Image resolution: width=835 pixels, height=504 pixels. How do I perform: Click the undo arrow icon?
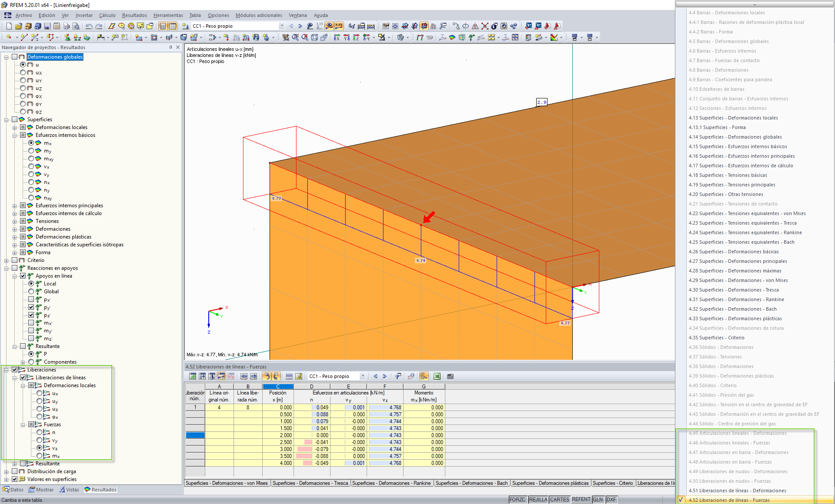[x=89, y=26]
